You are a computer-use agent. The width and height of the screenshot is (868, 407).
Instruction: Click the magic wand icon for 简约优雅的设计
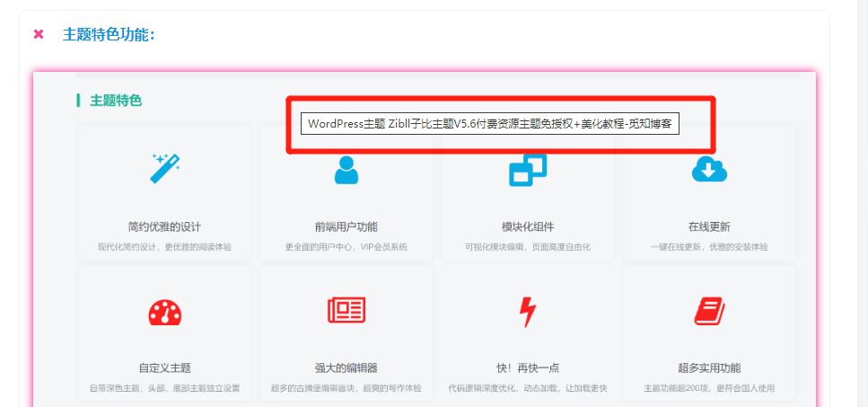(165, 168)
